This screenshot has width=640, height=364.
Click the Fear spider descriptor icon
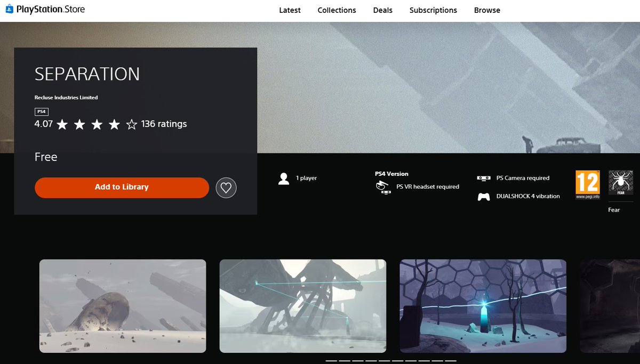(621, 183)
